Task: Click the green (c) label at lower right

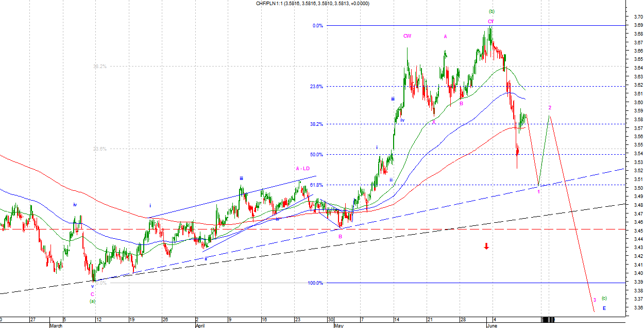Action: (604, 298)
